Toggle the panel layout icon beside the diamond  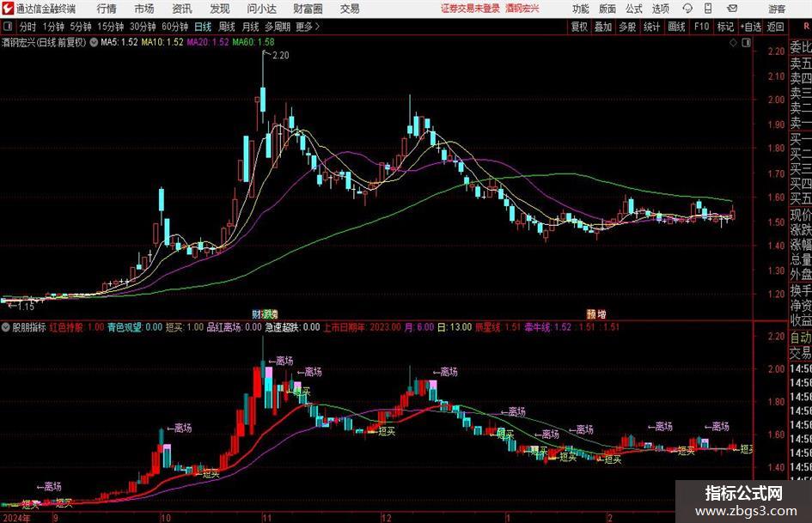[746, 43]
